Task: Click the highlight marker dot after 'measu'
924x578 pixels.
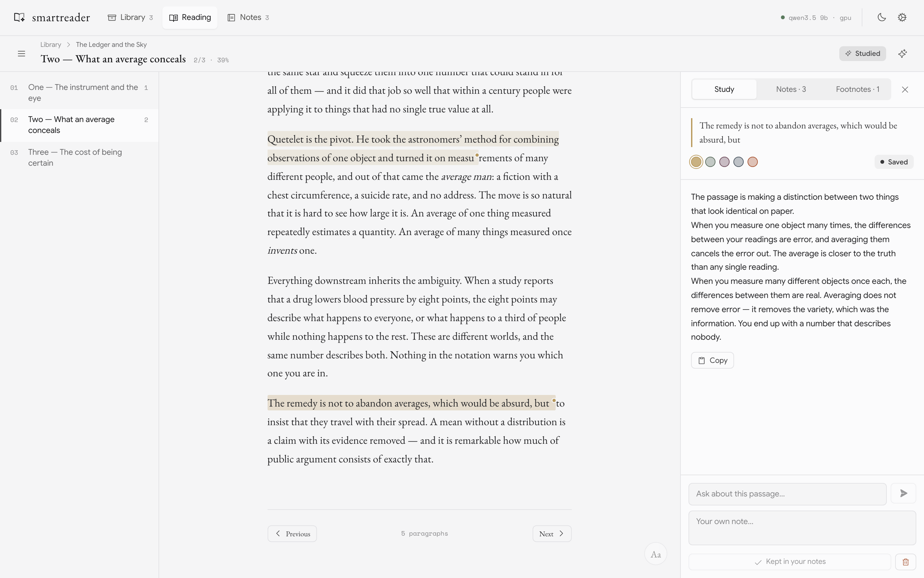Action: click(x=477, y=155)
